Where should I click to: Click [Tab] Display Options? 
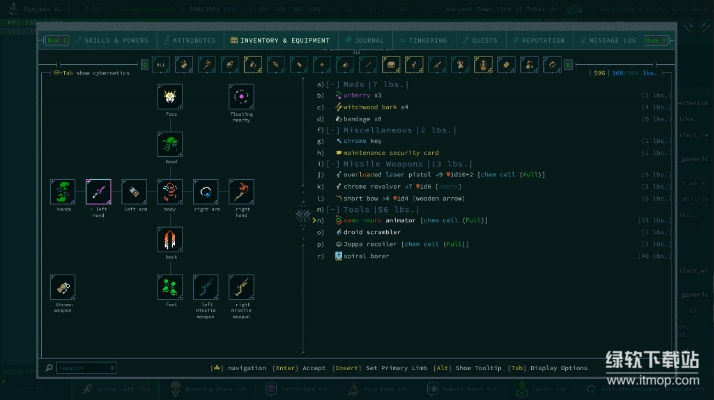tap(548, 368)
